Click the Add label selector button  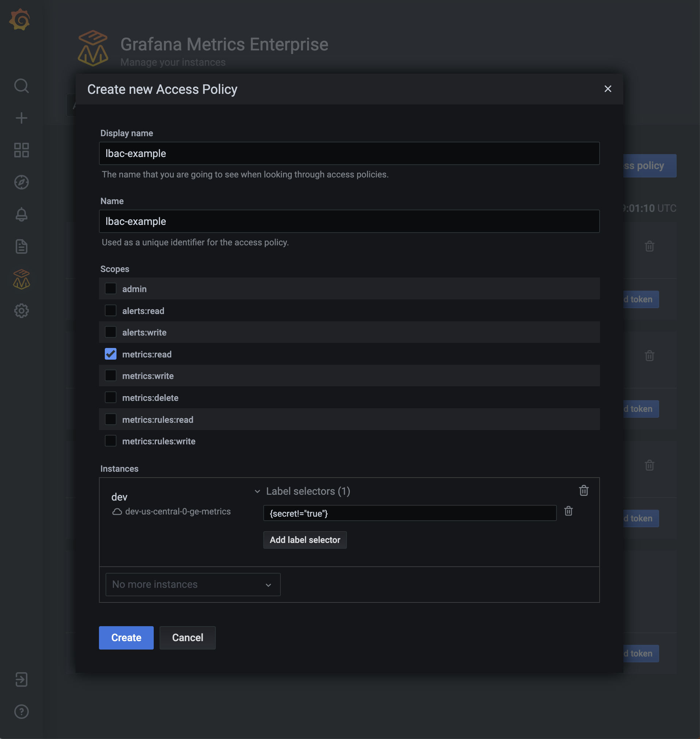[x=305, y=540]
